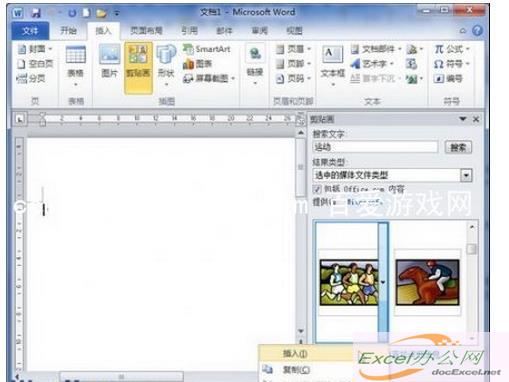Open the Hyperlink (链接) menu
Viewport: 509px width, 382px height.
pyautogui.click(x=255, y=65)
